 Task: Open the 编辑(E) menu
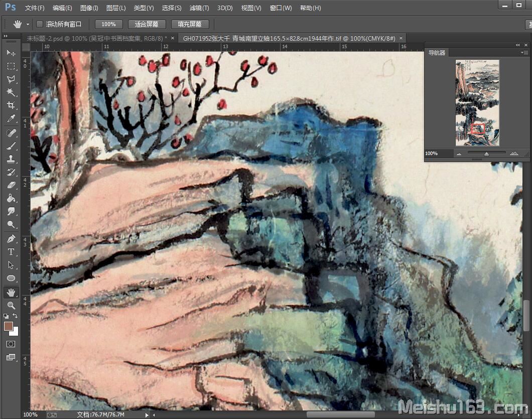point(62,8)
